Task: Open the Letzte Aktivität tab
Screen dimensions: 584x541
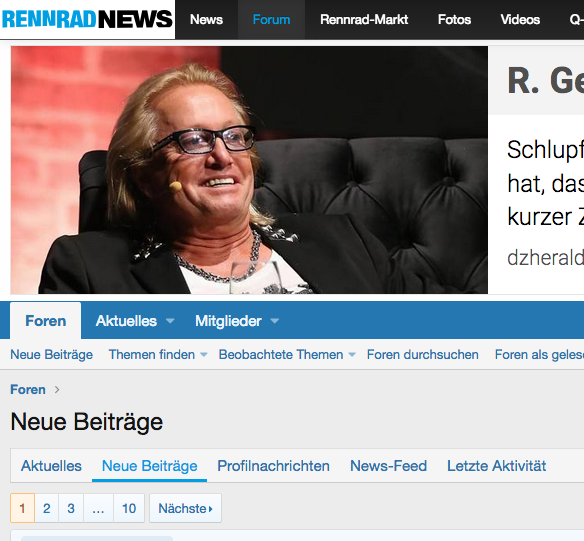Action: 496,466
